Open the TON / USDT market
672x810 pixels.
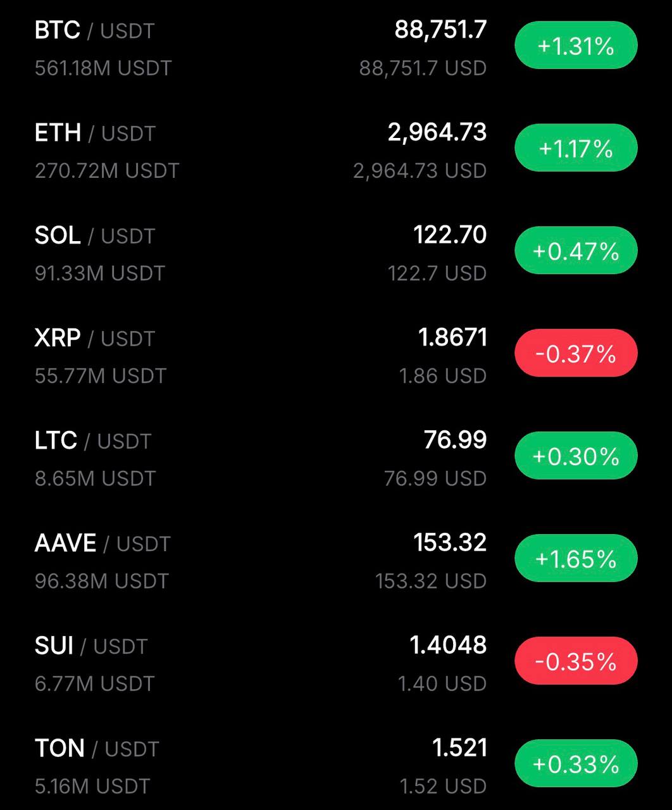coord(96,748)
